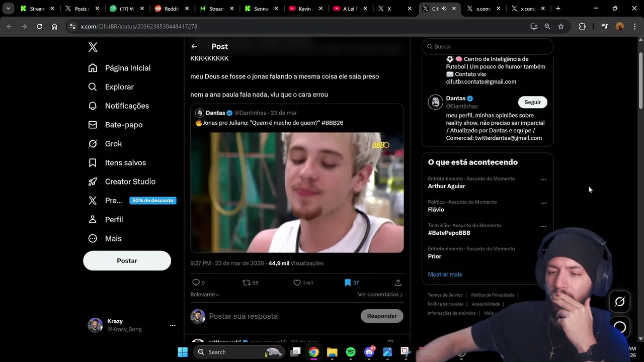
Task: Open Ver comentários expander
Action: (380, 295)
